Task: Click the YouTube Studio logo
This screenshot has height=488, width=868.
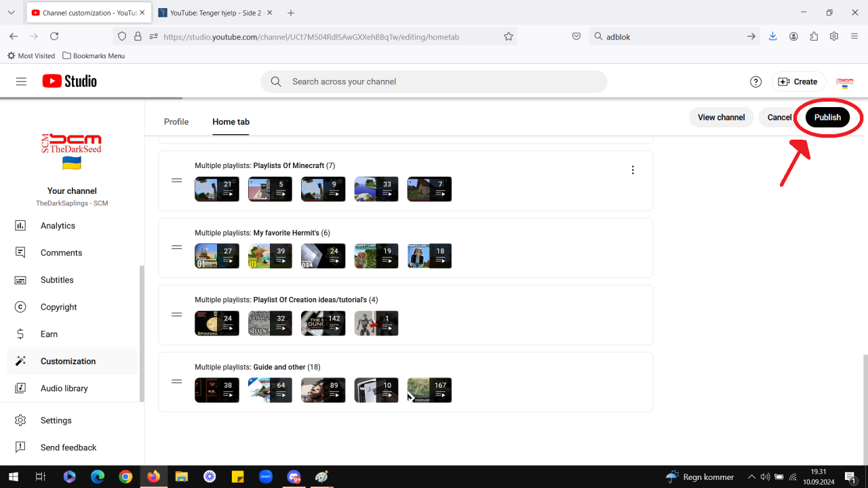Action: 69,81
